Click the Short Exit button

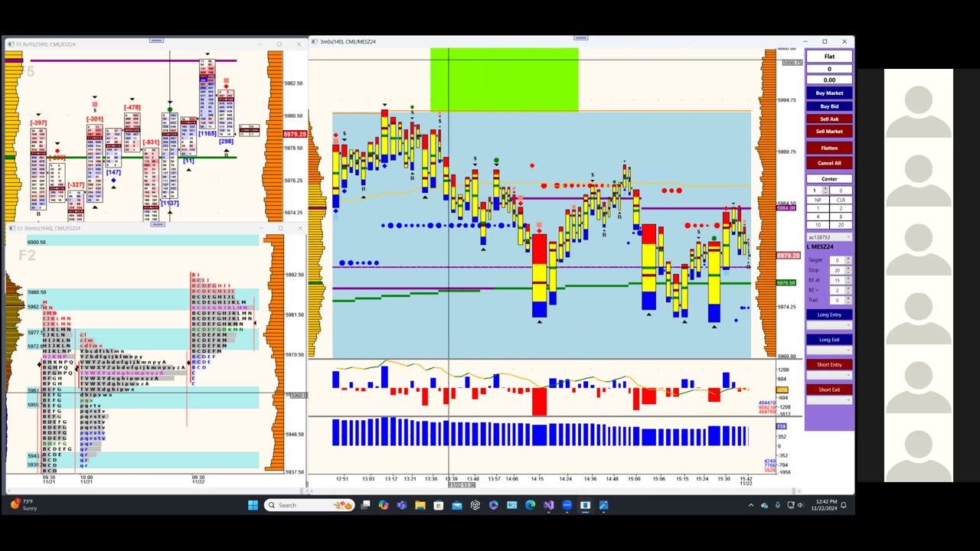coord(829,390)
